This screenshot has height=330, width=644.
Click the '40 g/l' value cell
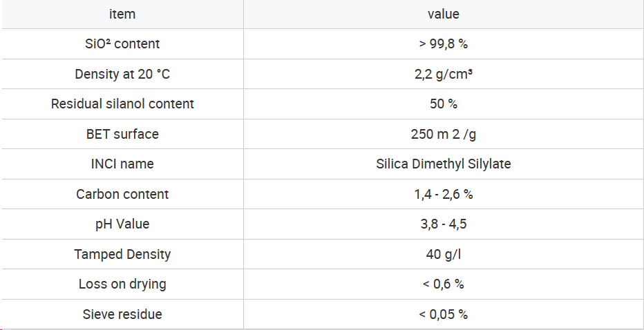(x=444, y=254)
